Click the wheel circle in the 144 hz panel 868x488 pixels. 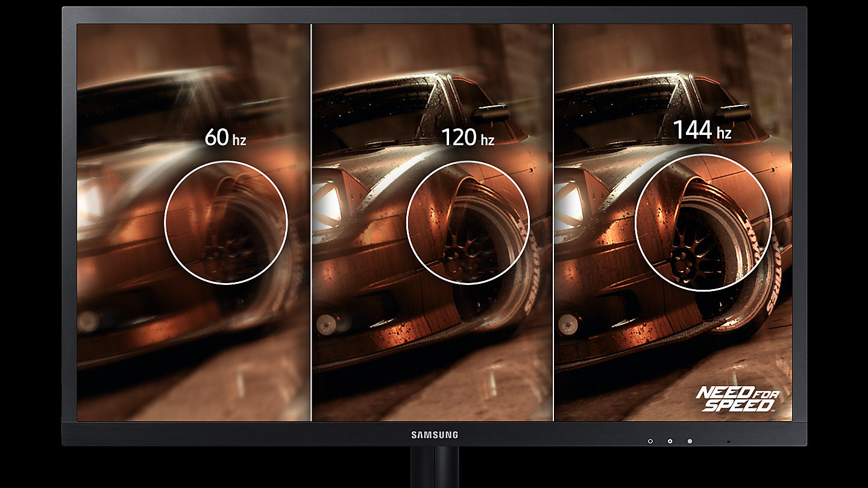[x=703, y=222]
